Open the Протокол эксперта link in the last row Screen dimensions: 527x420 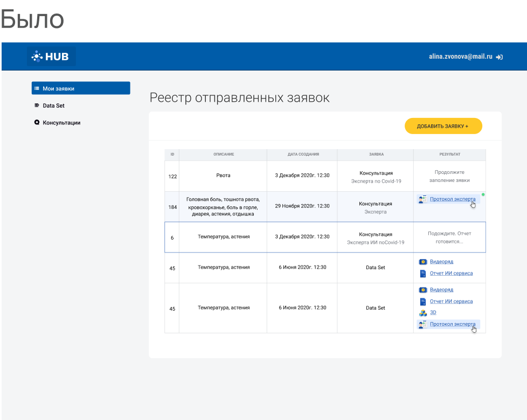pos(453,324)
